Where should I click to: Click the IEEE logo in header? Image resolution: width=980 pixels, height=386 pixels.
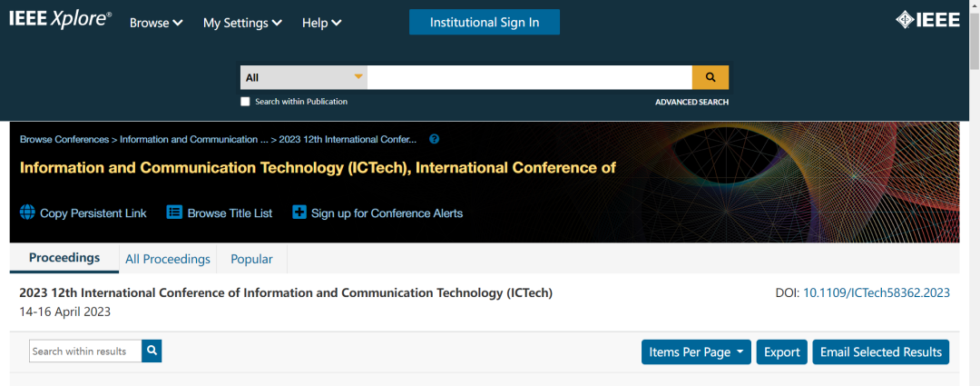(927, 21)
